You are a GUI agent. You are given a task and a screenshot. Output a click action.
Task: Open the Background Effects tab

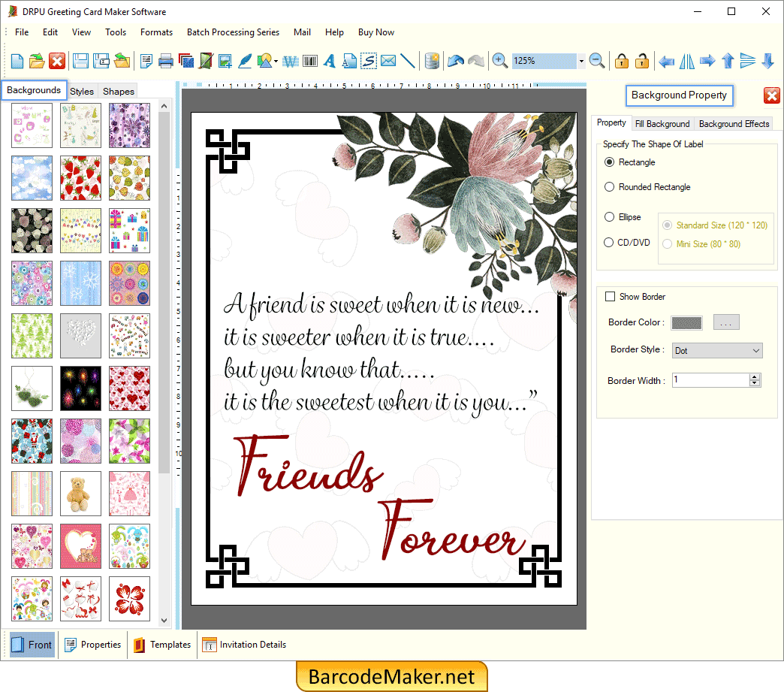734,123
